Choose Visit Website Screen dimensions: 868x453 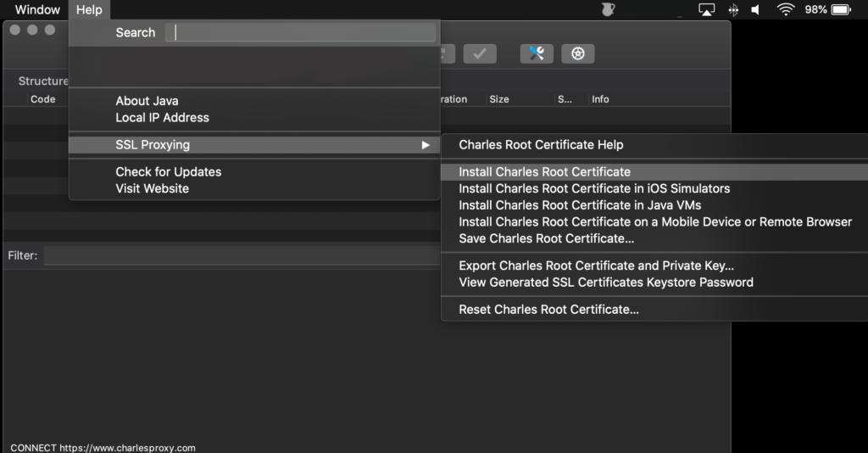point(254,188)
